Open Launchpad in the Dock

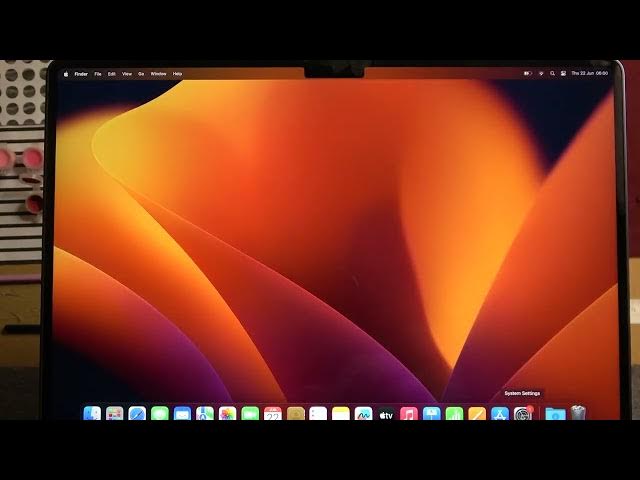[115, 413]
